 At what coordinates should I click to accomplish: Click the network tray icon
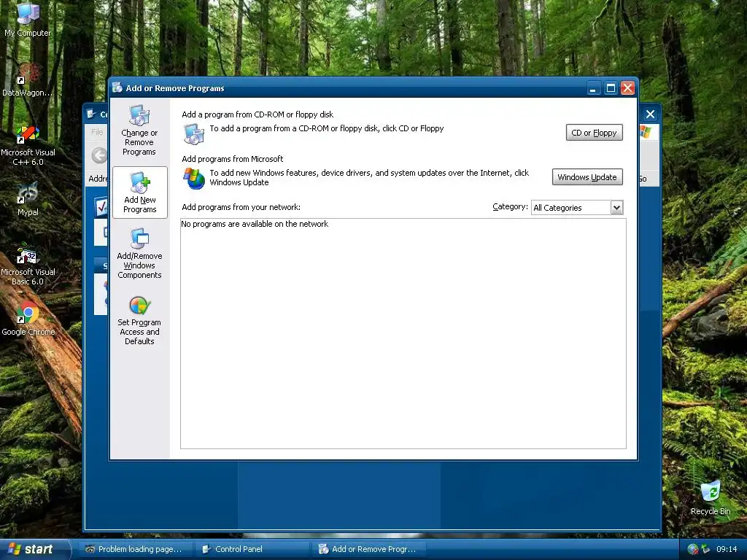pos(693,549)
